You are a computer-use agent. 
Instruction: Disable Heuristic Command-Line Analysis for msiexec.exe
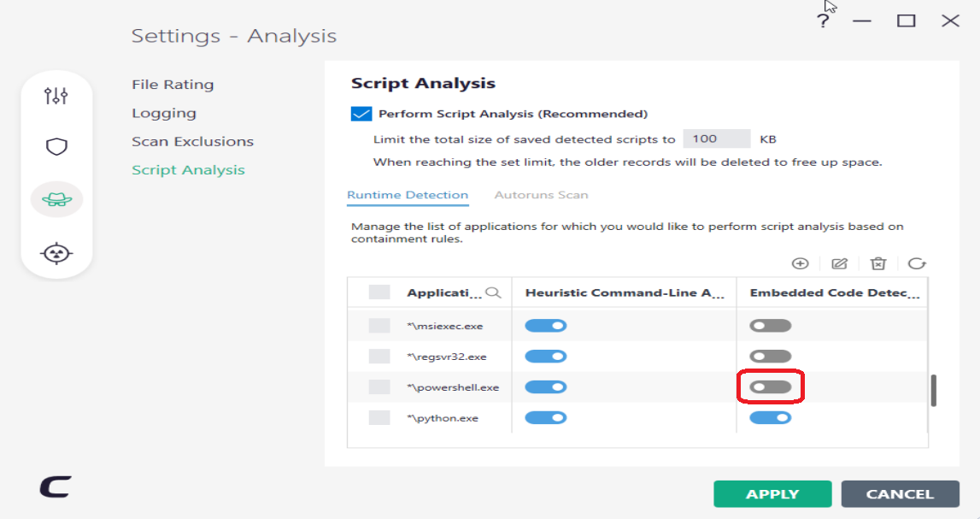pos(545,326)
